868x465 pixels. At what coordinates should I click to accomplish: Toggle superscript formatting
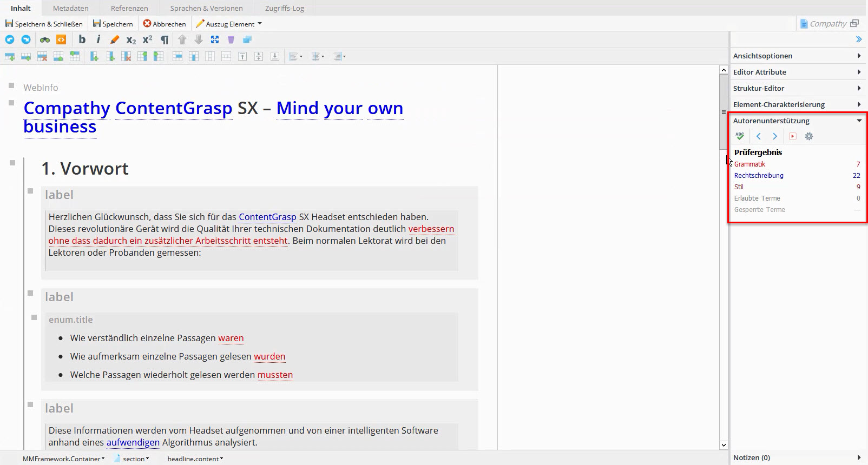[x=147, y=39]
